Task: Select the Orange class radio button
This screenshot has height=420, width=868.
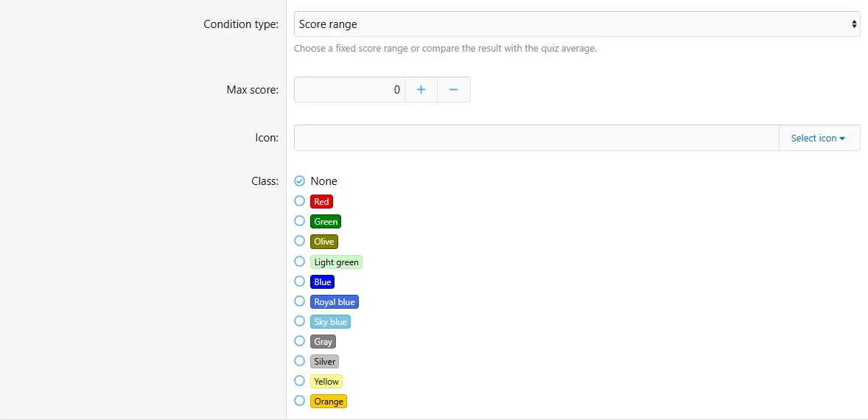Action: coord(299,401)
